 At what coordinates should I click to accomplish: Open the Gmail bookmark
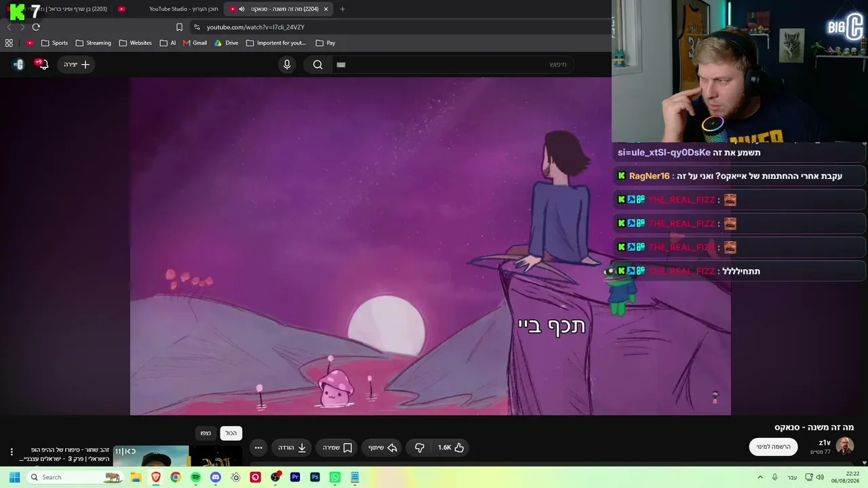click(x=195, y=43)
